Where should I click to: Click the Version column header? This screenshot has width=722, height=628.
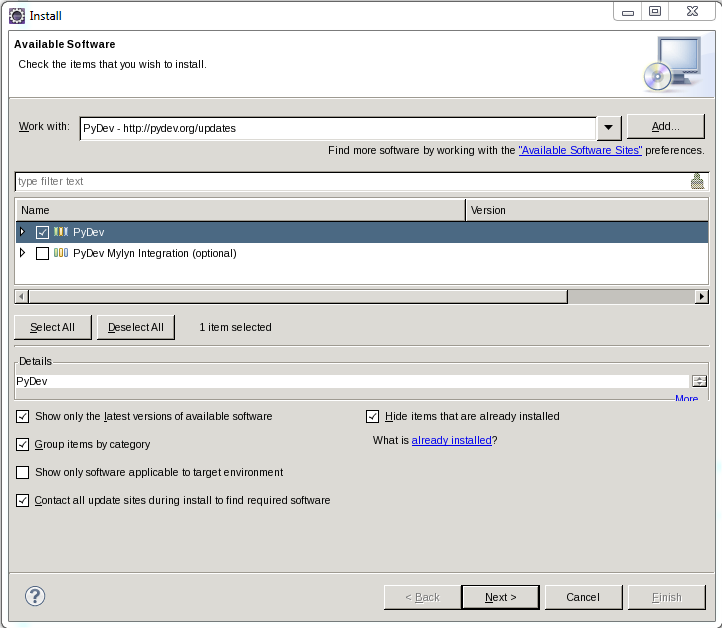click(x=586, y=210)
